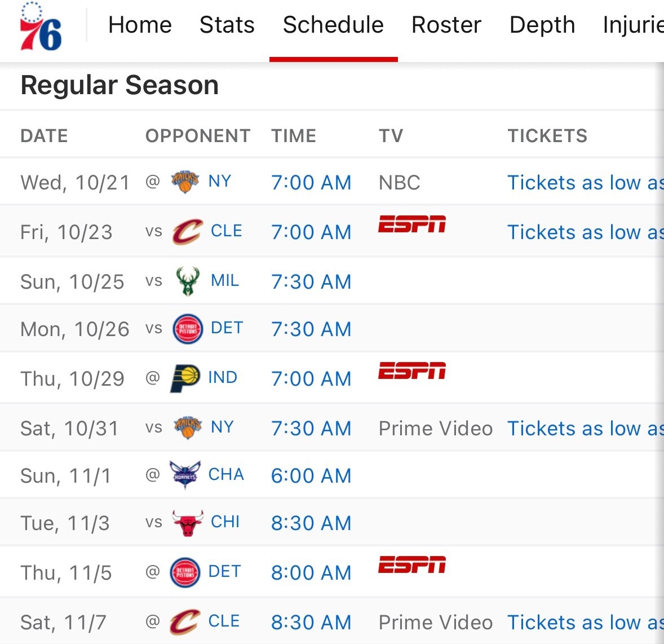
Task: Click the Pacers logo on the 10/29 row
Action: (x=185, y=378)
